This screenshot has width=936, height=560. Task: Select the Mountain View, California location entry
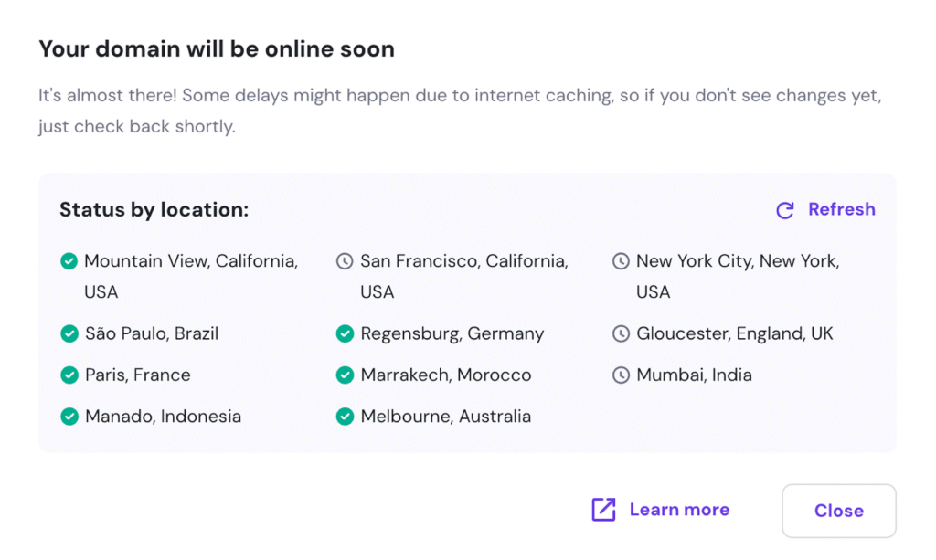(192, 260)
